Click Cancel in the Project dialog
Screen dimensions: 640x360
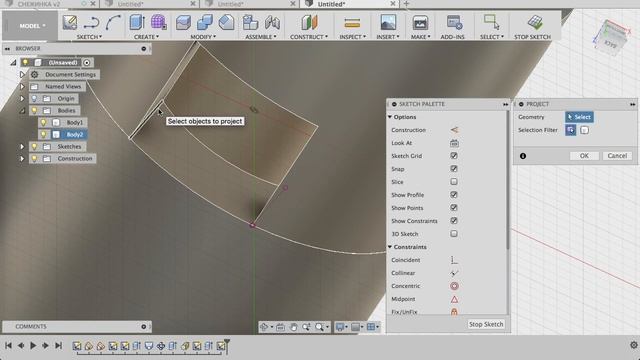(617, 156)
